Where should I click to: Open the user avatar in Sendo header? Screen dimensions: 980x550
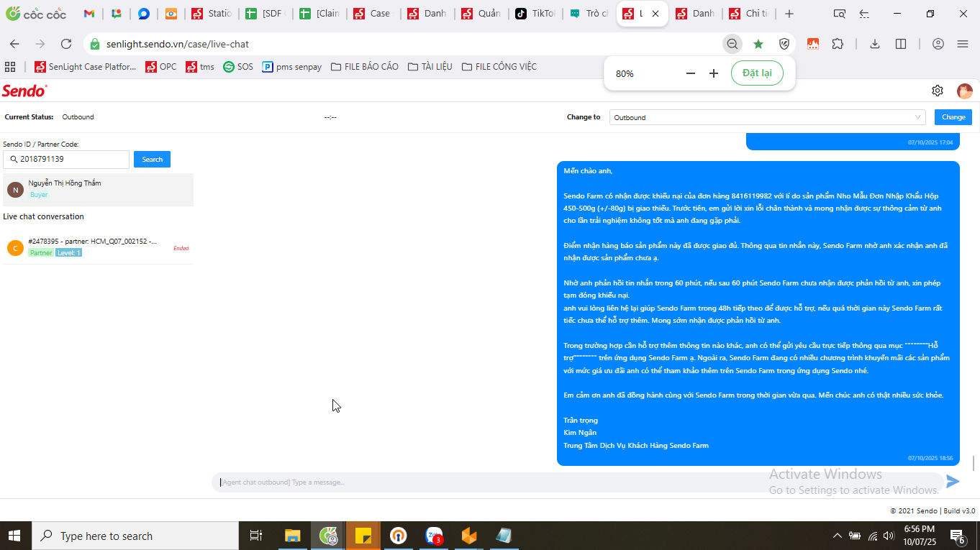pos(965,91)
